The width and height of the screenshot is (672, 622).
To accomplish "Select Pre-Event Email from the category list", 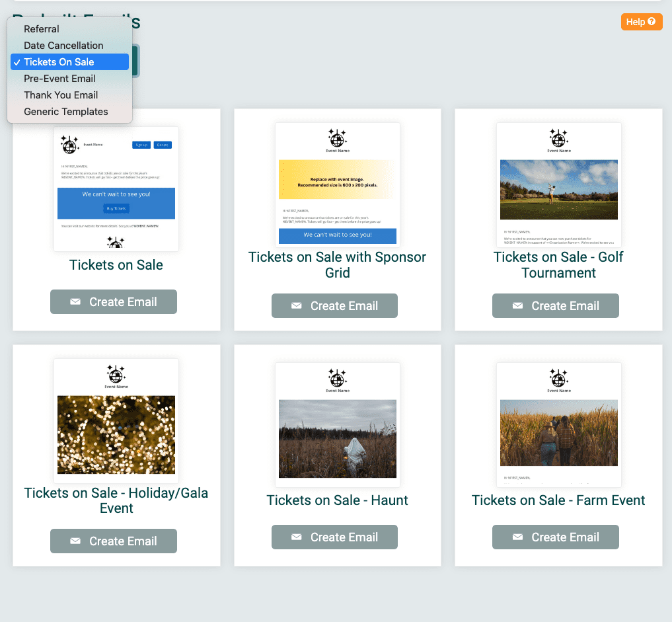I will point(61,78).
